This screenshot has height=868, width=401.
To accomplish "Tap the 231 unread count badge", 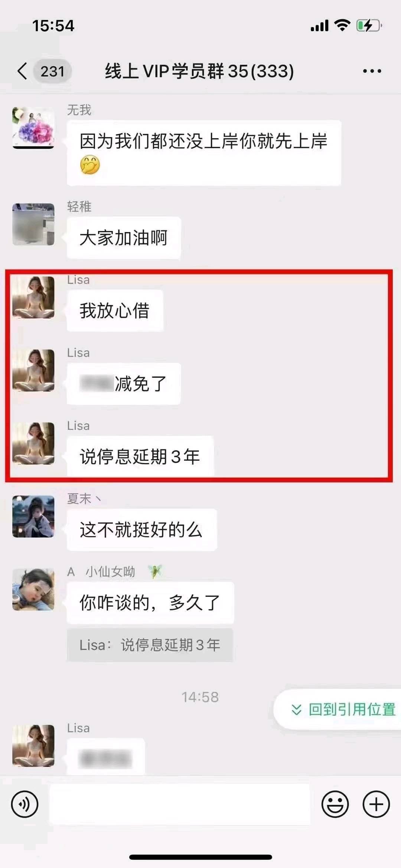I will [x=52, y=71].
